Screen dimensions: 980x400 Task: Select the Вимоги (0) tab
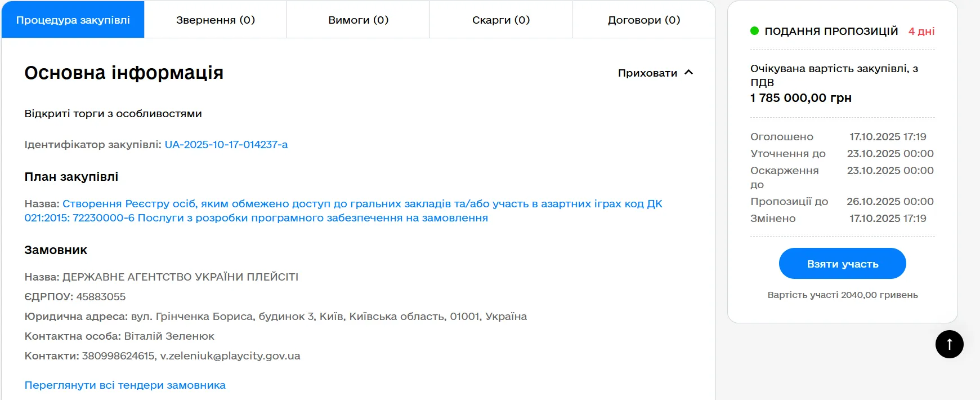359,20
